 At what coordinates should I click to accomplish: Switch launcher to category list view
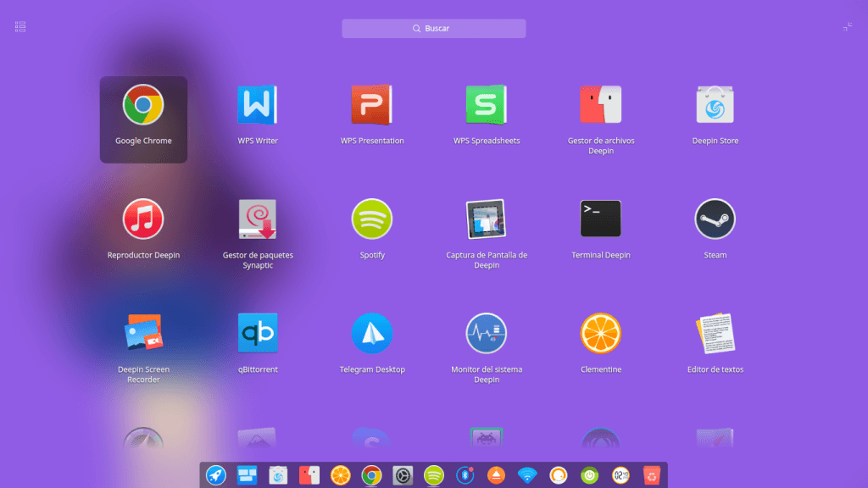[x=20, y=26]
